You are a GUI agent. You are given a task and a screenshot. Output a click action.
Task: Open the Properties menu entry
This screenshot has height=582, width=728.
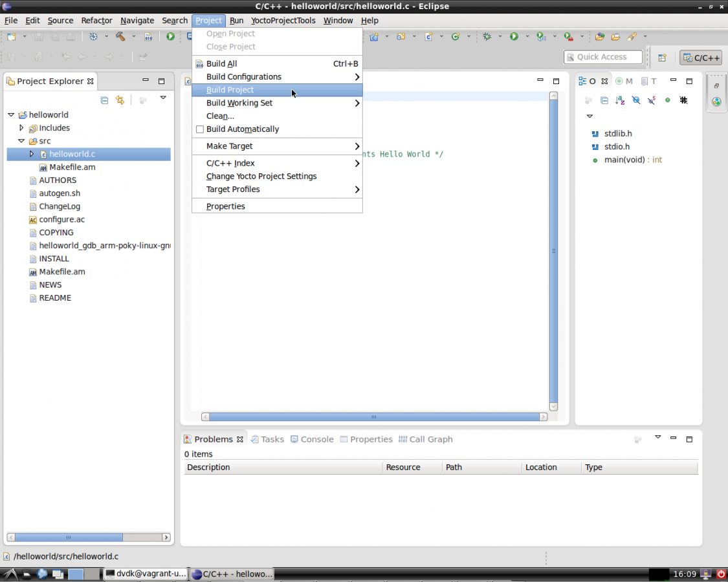(x=226, y=206)
